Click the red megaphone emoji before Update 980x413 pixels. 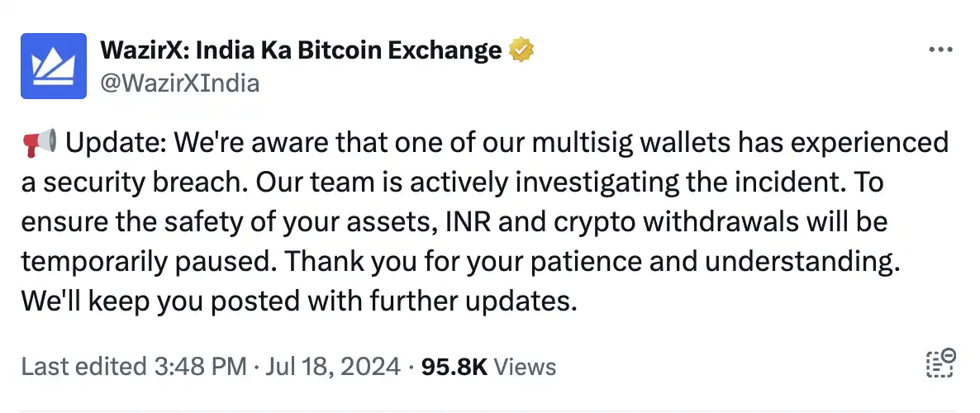coord(40,143)
